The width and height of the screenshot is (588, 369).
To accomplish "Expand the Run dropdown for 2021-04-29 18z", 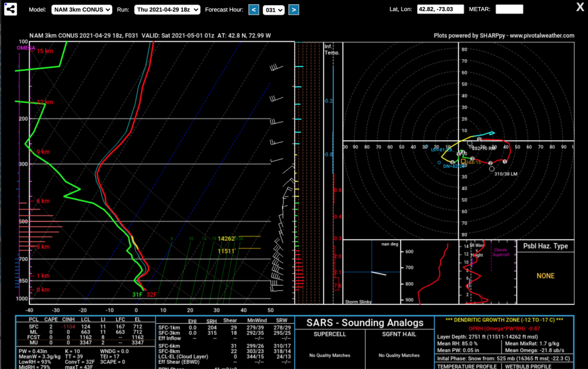I will (x=167, y=9).
